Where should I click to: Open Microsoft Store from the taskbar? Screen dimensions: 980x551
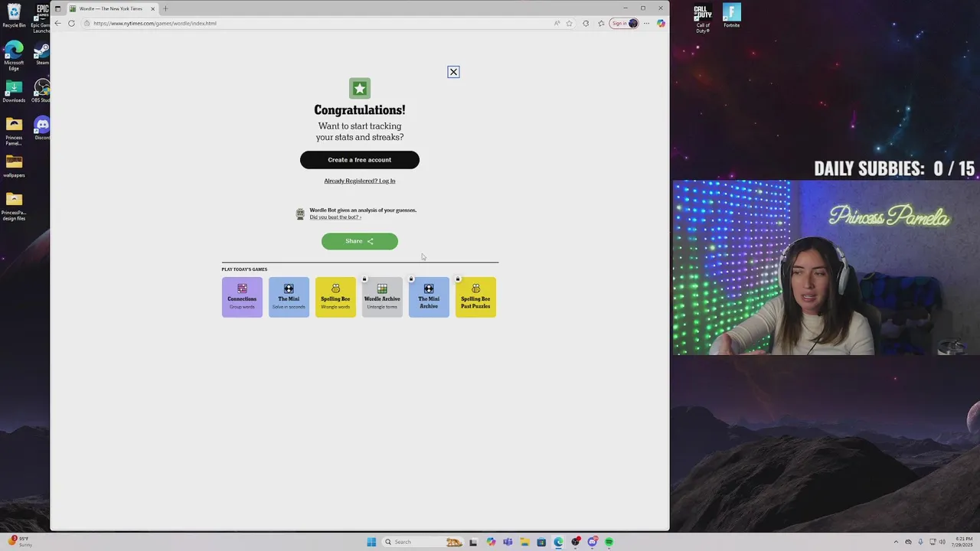[541, 542]
